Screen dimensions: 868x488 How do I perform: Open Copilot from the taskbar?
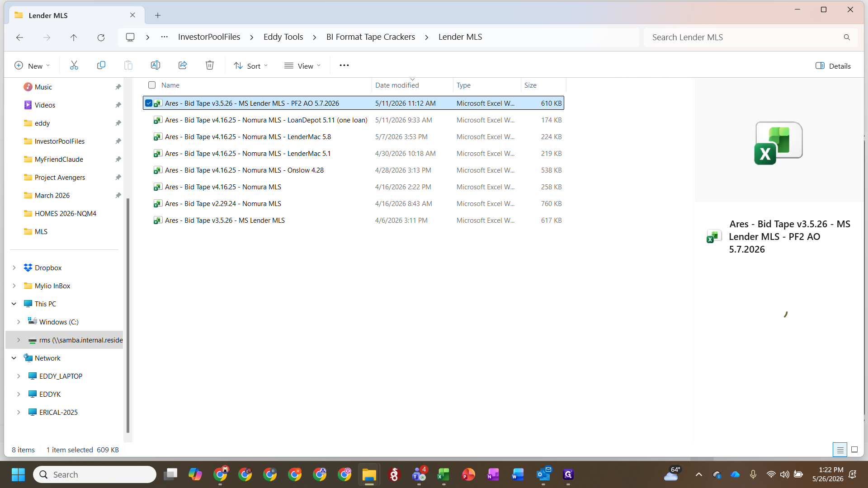tap(195, 474)
